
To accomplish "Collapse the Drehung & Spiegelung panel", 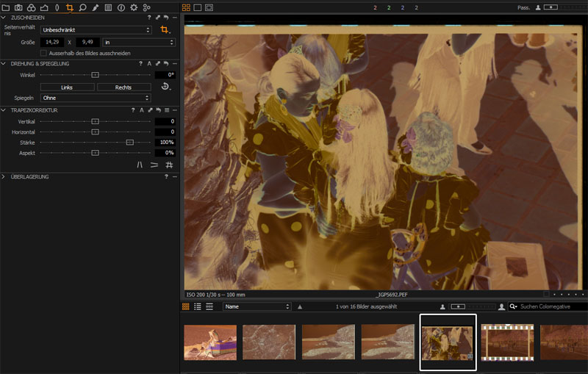I will click(4, 64).
